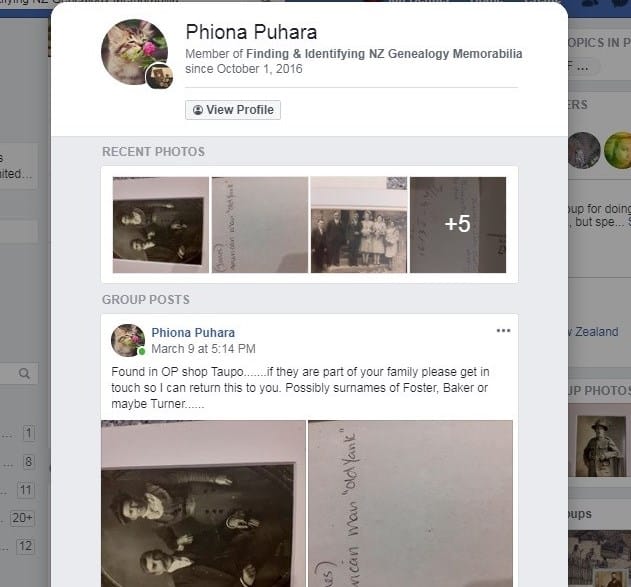
Task: Click the grey member avatar on right
Action: (x=584, y=150)
